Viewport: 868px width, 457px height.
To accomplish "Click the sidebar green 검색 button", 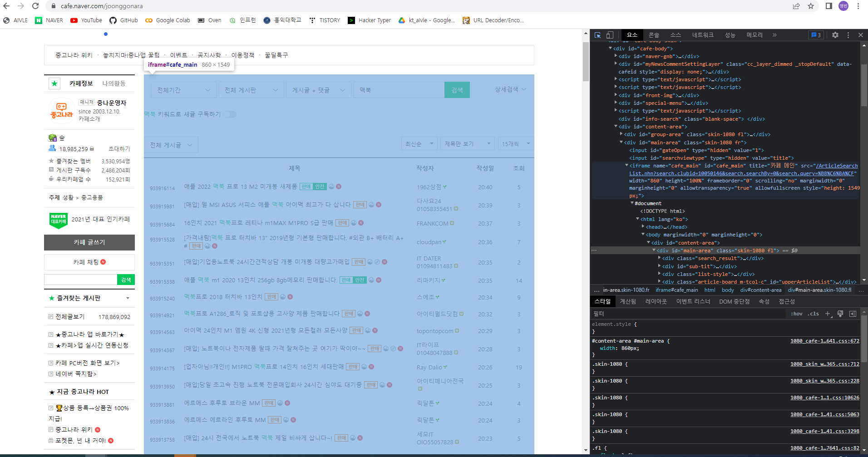I will click(126, 280).
